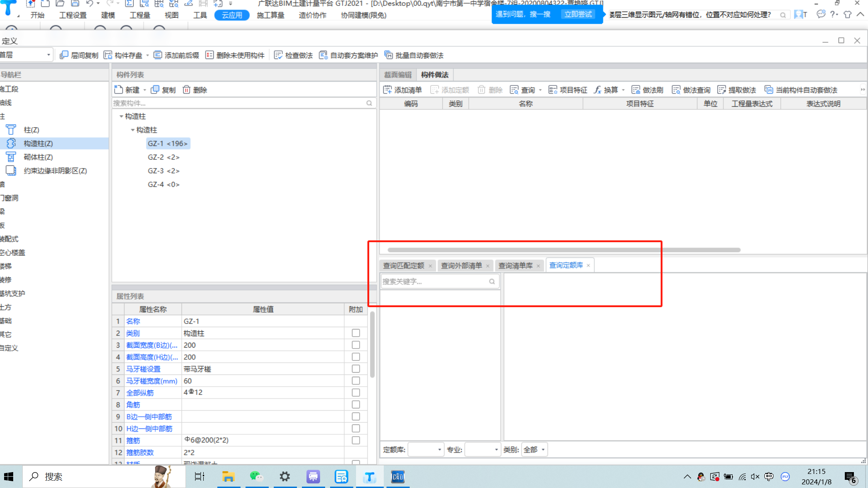The image size is (868, 488).
Task: Select 砌体柱(Z) in navigation bar
Action: 38,157
